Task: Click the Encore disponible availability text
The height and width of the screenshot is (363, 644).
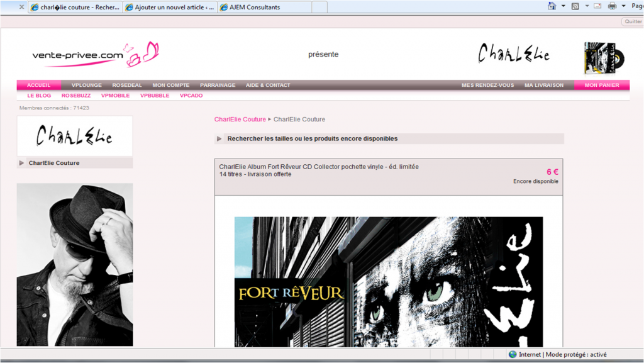Action: click(x=536, y=181)
